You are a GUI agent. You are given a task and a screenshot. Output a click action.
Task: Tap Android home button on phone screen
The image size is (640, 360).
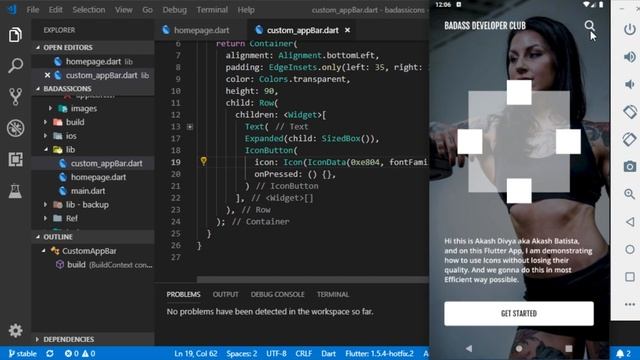(519, 348)
